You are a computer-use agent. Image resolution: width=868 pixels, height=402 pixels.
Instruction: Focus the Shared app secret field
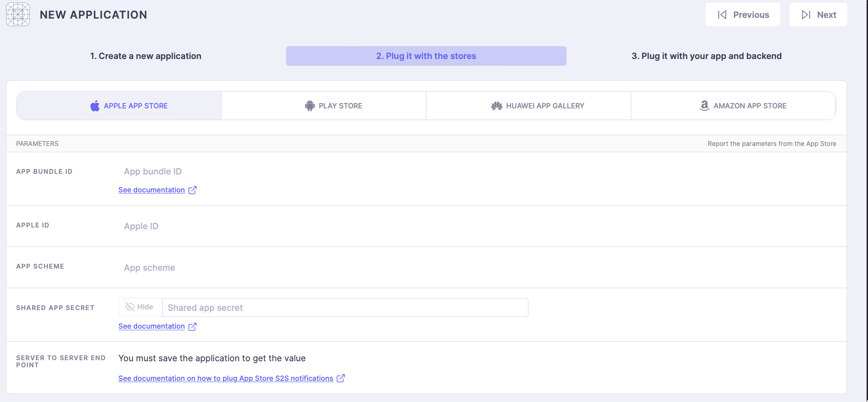click(x=345, y=308)
